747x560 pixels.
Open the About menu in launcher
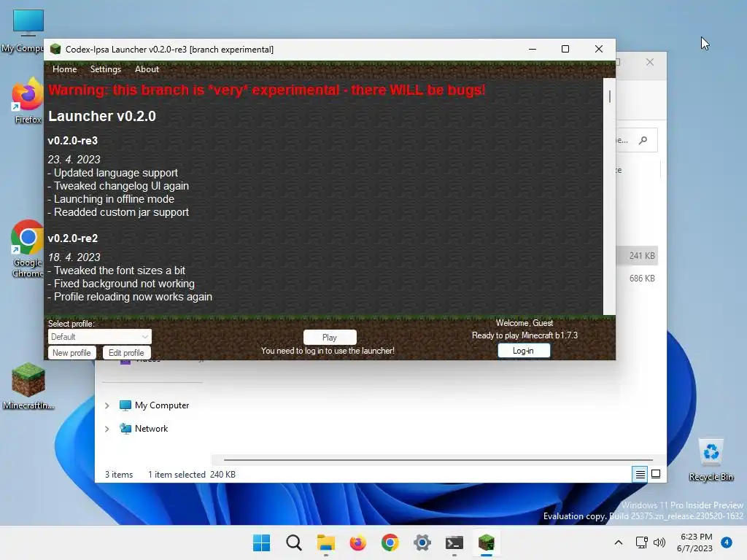147,69
